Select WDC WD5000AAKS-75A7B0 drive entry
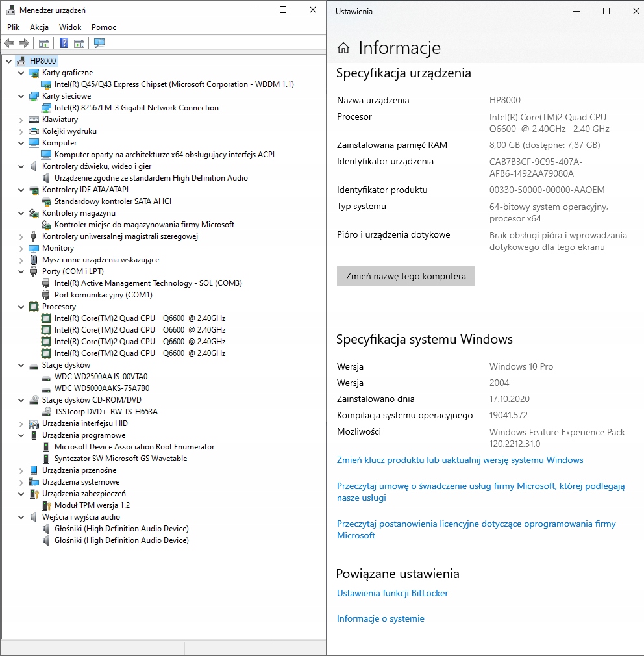Image resolution: width=644 pixels, height=656 pixels. pos(102,388)
